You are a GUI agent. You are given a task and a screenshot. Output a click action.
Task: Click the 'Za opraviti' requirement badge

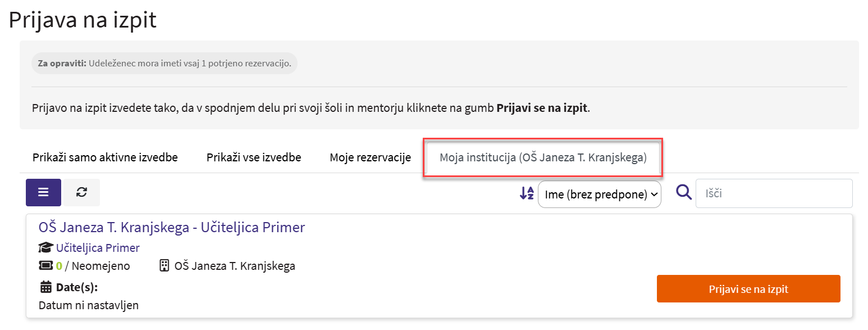pos(164,64)
